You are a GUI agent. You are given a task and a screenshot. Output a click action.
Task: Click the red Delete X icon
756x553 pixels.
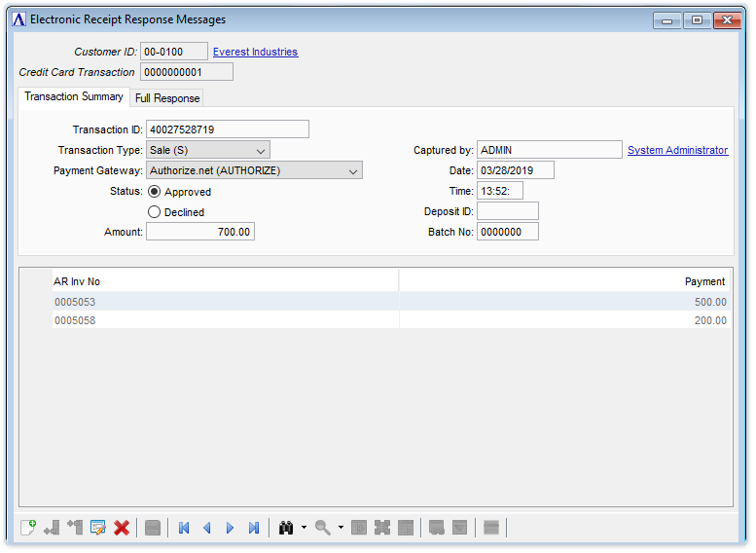(122, 528)
